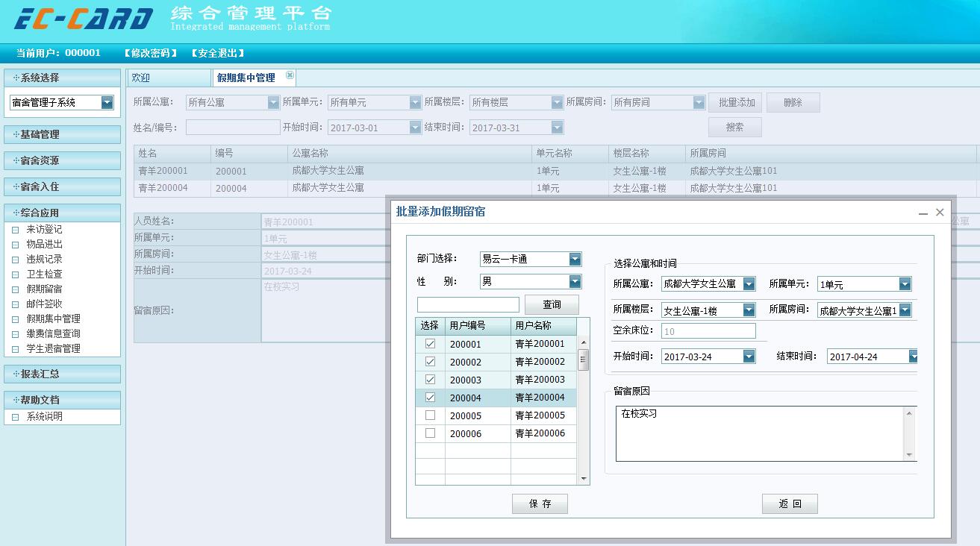Click the dialog user search input field
Viewport: 980px width, 546px height.
(x=468, y=304)
